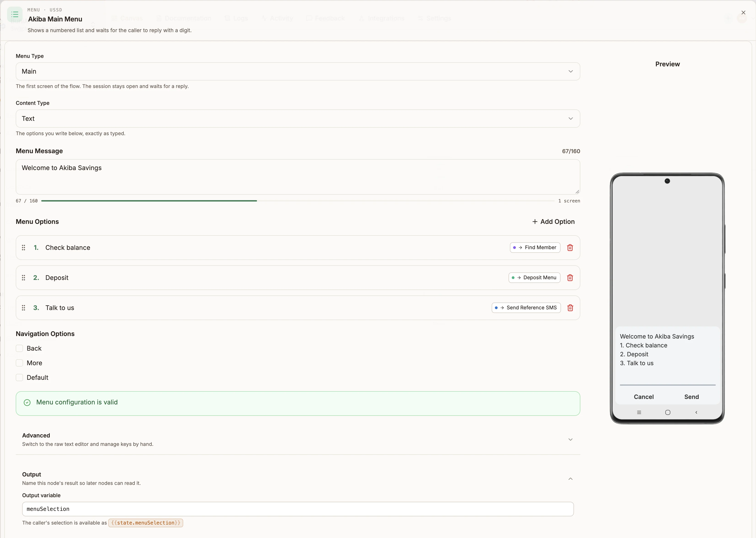Grab the drag handle for Talk to us option
Image resolution: width=756 pixels, height=538 pixels.
point(23,308)
